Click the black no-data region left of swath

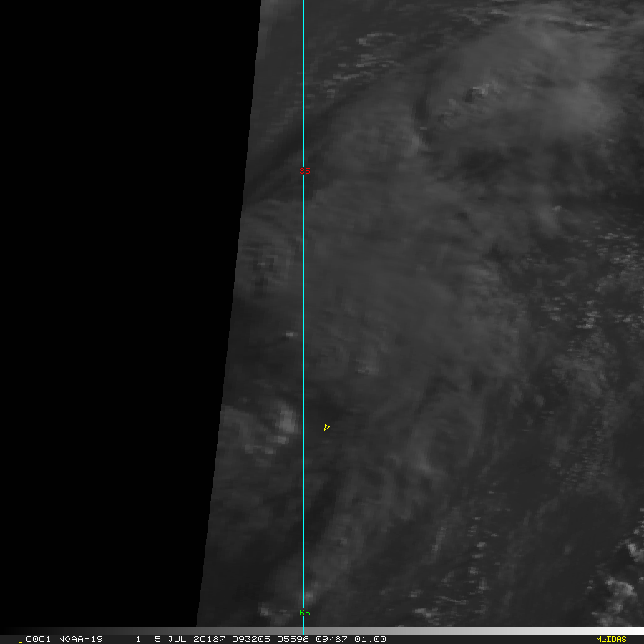[107, 322]
